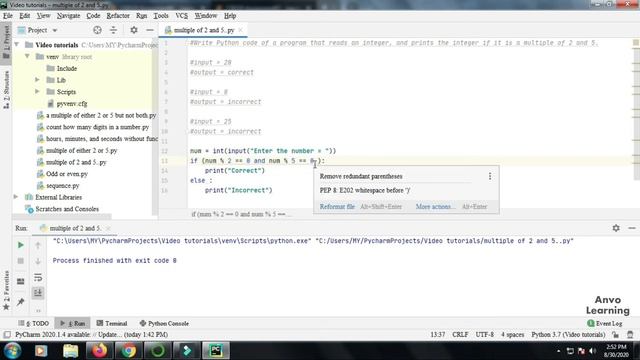This screenshot has width=640, height=360.
Task: Click the locate/scroll-from-source target icon
Action: (x=97, y=30)
